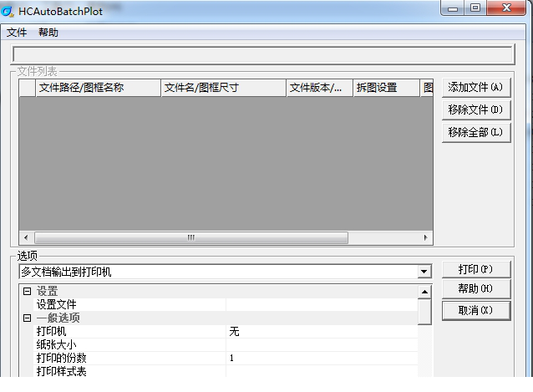The width and height of the screenshot is (533, 392).
Task: Click the empty path field under the menu bar
Action: click(x=262, y=54)
